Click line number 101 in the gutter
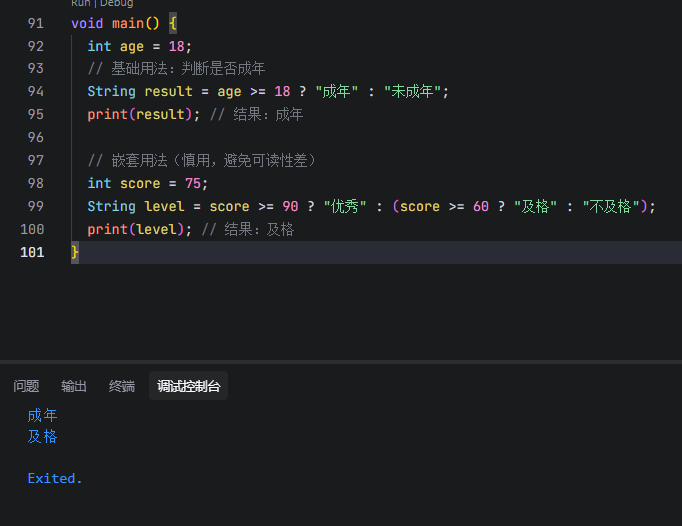The image size is (682, 526). coord(32,252)
